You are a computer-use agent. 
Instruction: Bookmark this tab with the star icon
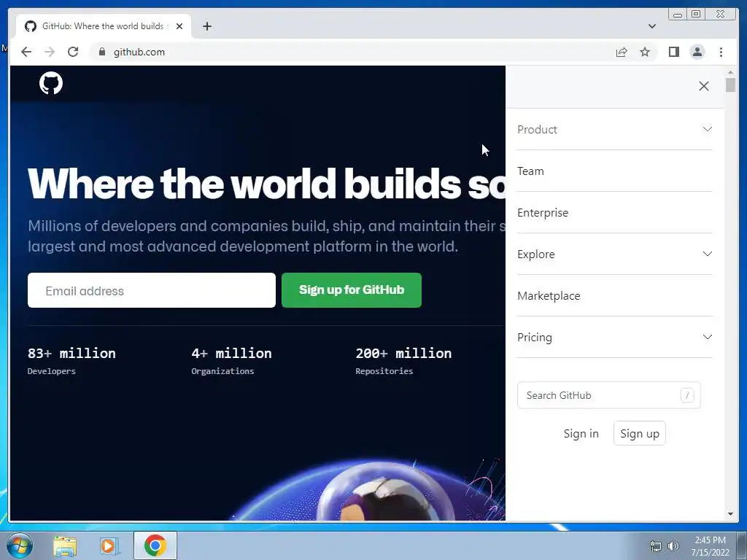(645, 52)
